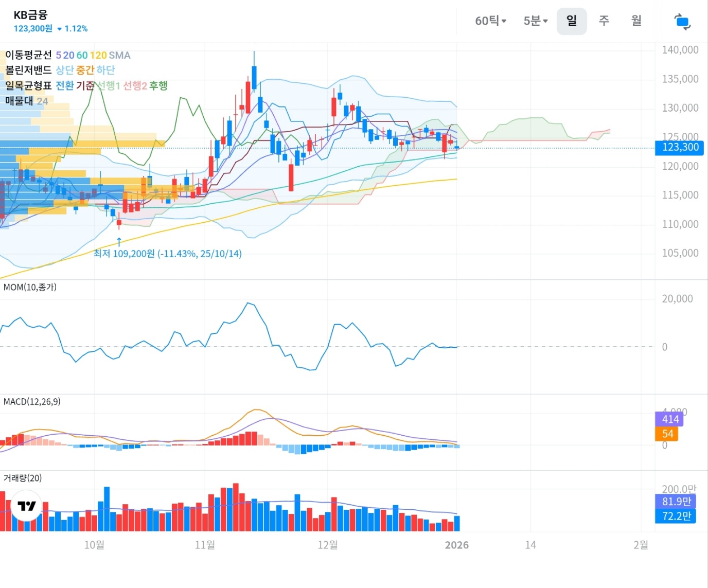The height and width of the screenshot is (588, 708).
Task: Click the 2026 date marker on time axis
Action: [x=456, y=545]
